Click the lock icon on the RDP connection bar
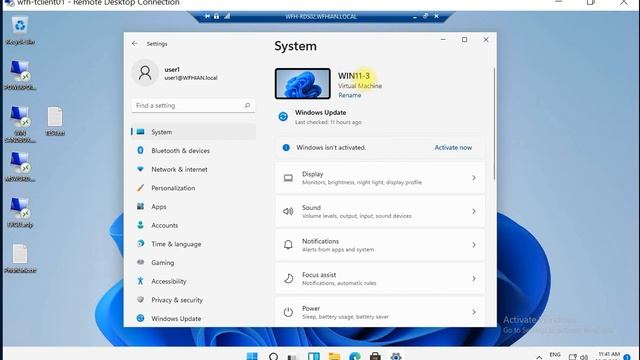This screenshot has width=640, height=360. [216, 16]
